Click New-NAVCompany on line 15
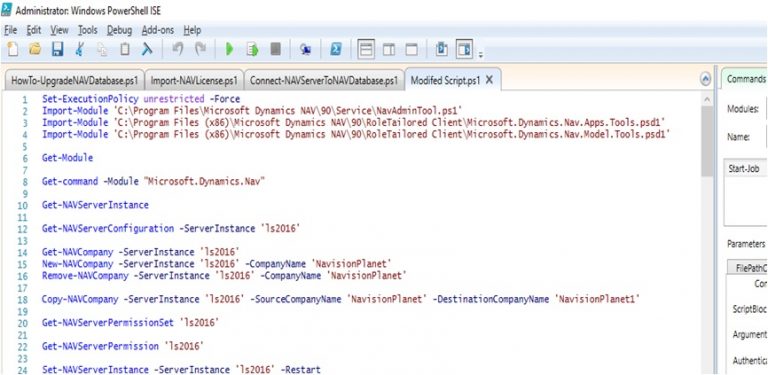This screenshot has width=768, height=375. (77, 264)
